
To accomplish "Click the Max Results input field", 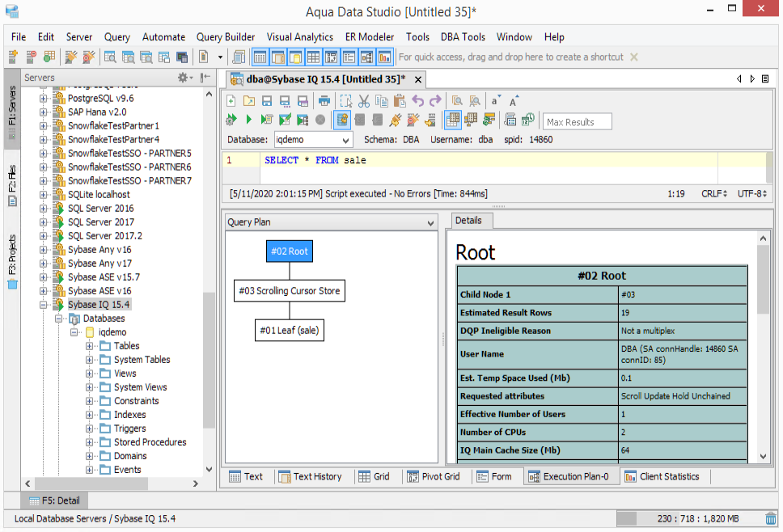I will click(x=577, y=122).
